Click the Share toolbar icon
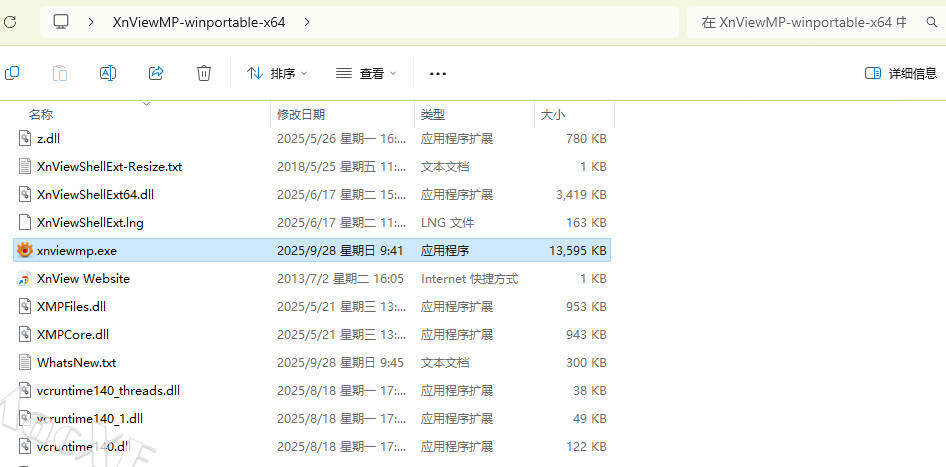 (156, 73)
